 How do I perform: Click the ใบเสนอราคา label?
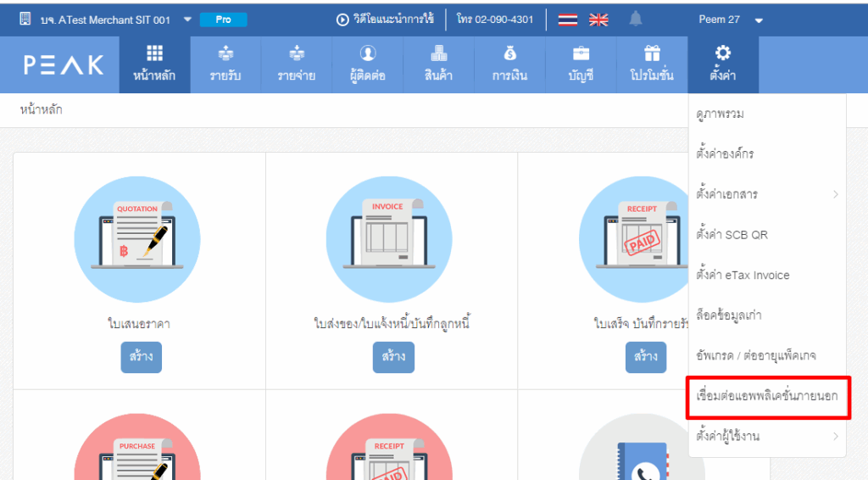point(139,323)
